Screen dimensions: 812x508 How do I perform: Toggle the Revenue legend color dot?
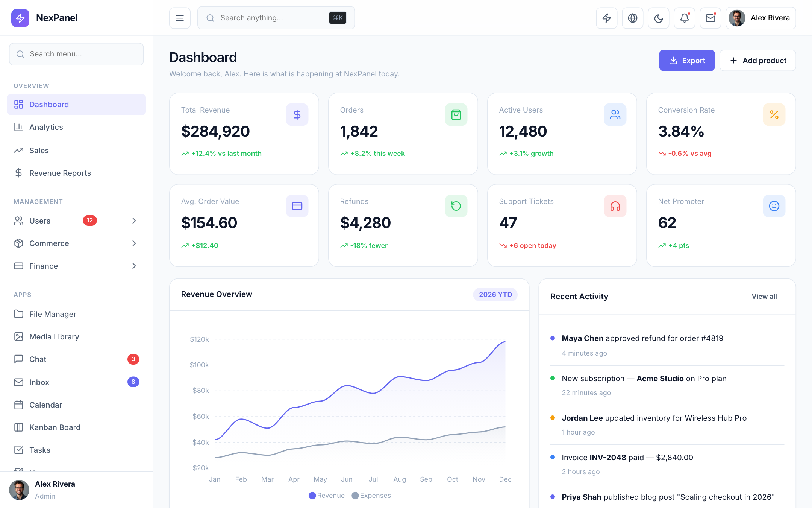tap(312, 495)
